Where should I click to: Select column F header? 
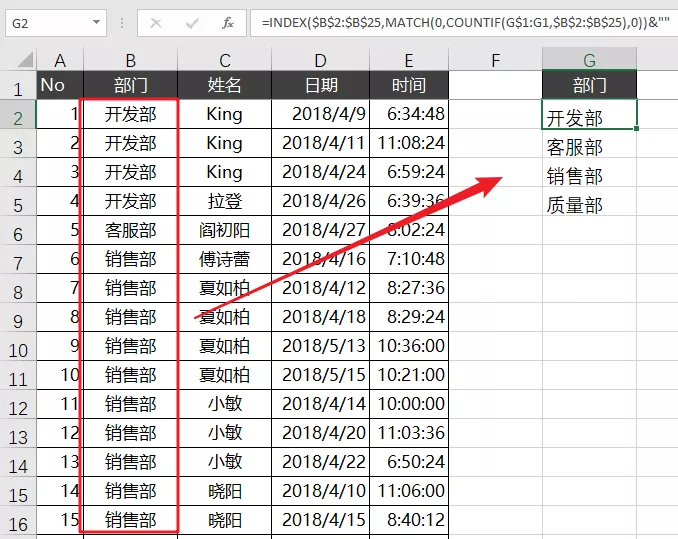click(496, 60)
